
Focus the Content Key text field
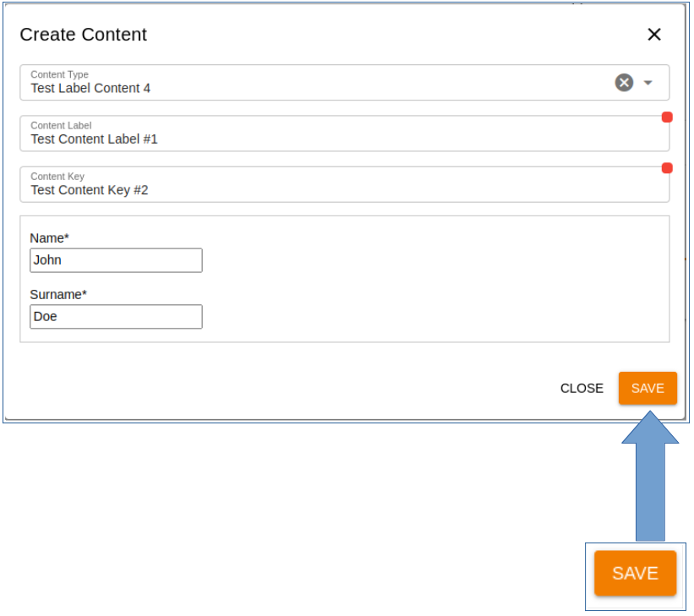point(338,190)
